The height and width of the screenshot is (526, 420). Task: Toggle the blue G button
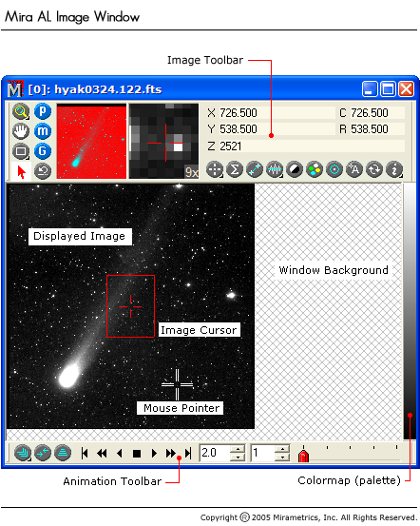(x=43, y=151)
